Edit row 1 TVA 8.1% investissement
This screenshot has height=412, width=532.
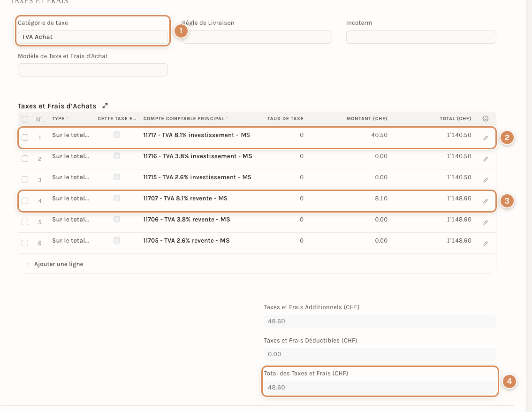(486, 138)
